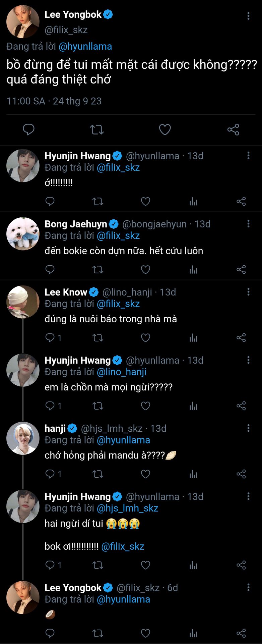Share the main tweet by Lee Yongbok
Screen dimensions: 262x644
pos(233,129)
